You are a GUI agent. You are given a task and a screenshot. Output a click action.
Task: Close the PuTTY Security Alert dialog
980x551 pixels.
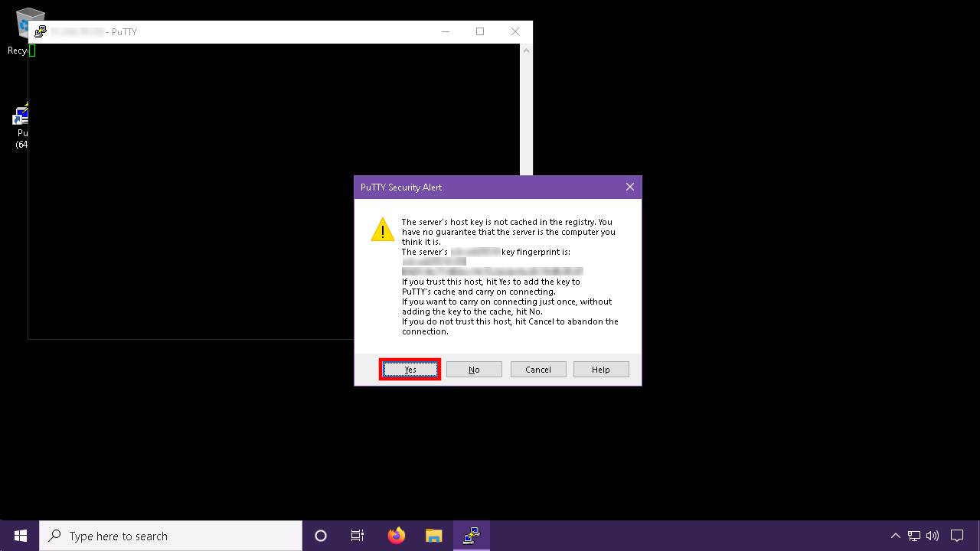(x=630, y=187)
